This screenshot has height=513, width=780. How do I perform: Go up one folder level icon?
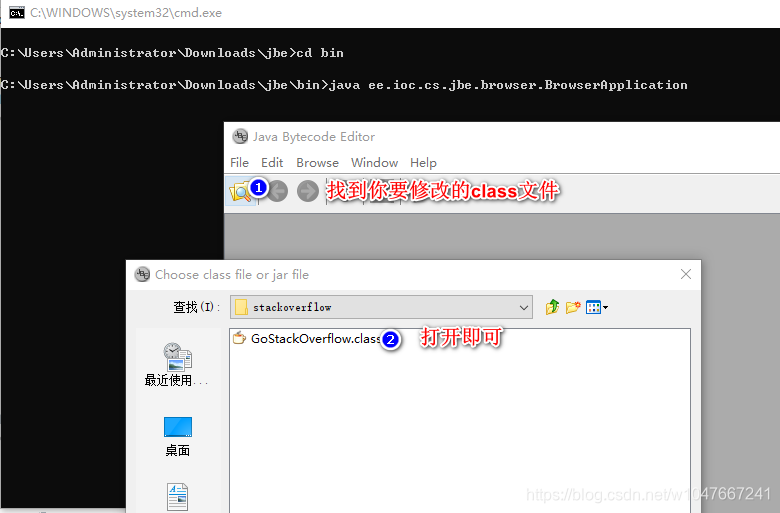coord(552,307)
